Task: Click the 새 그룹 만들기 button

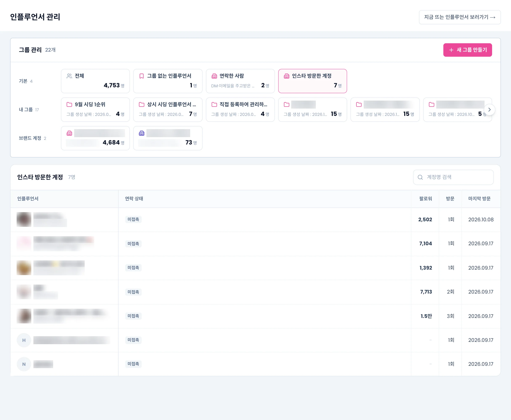Action: (468, 50)
